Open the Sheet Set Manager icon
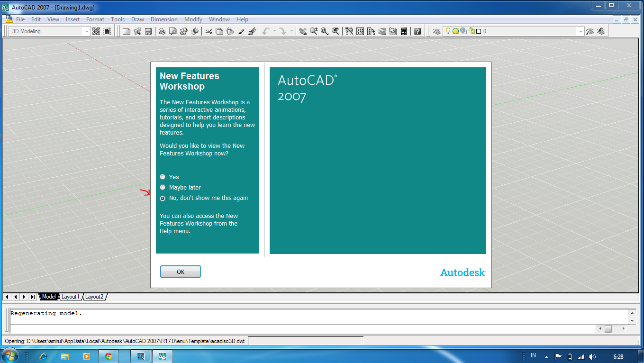The width and height of the screenshot is (644, 363). coord(382,31)
